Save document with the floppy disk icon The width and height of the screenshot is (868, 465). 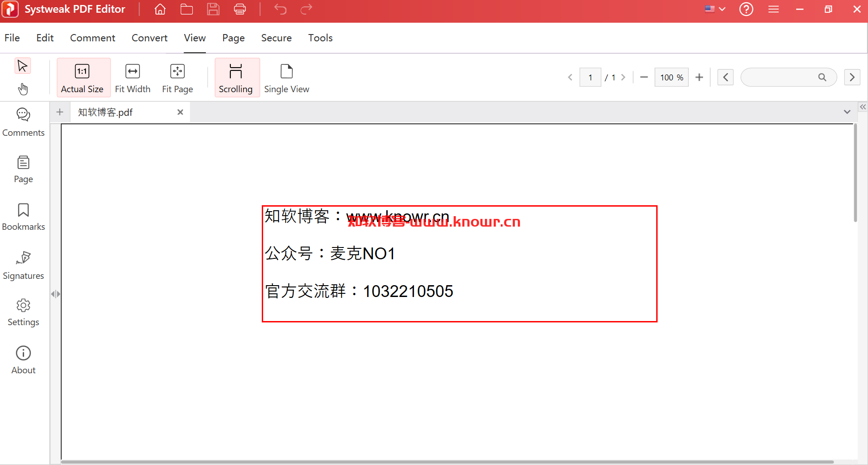[213, 9]
